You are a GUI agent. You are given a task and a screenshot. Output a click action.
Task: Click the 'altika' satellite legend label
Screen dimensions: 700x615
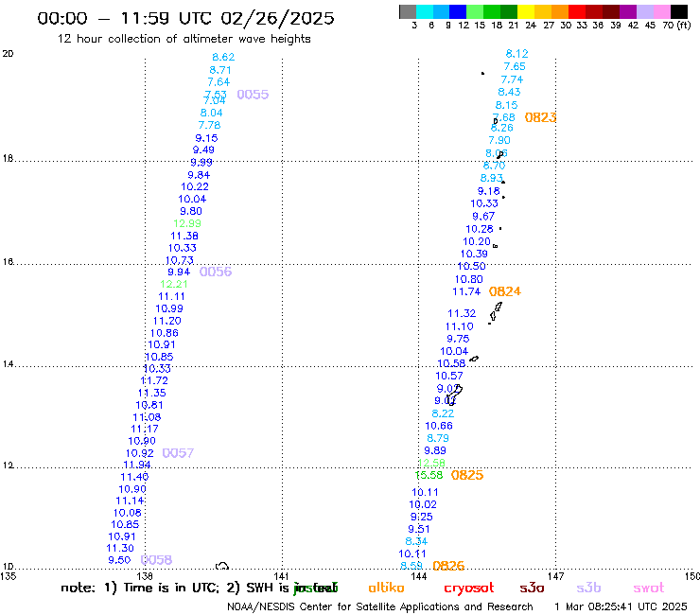tap(386, 588)
